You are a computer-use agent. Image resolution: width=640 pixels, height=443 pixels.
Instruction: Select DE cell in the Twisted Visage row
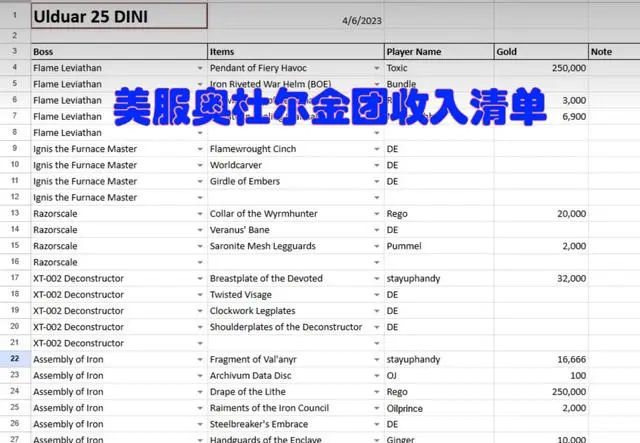[x=439, y=295]
